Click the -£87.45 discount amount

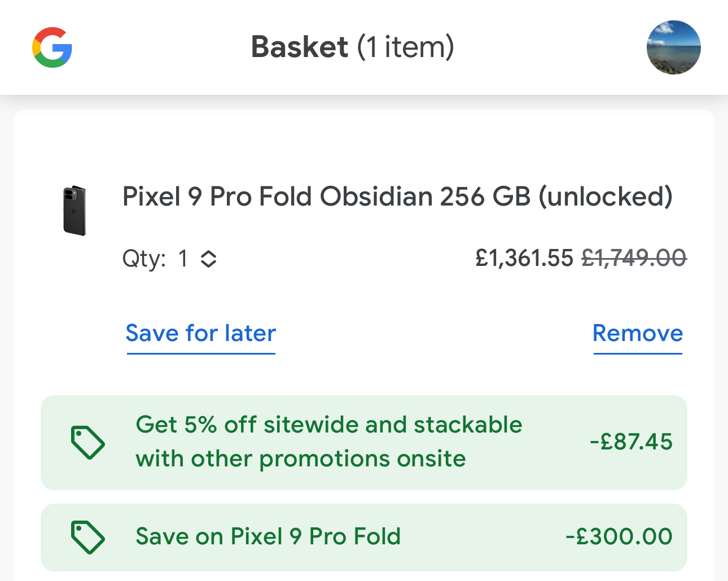(631, 442)
